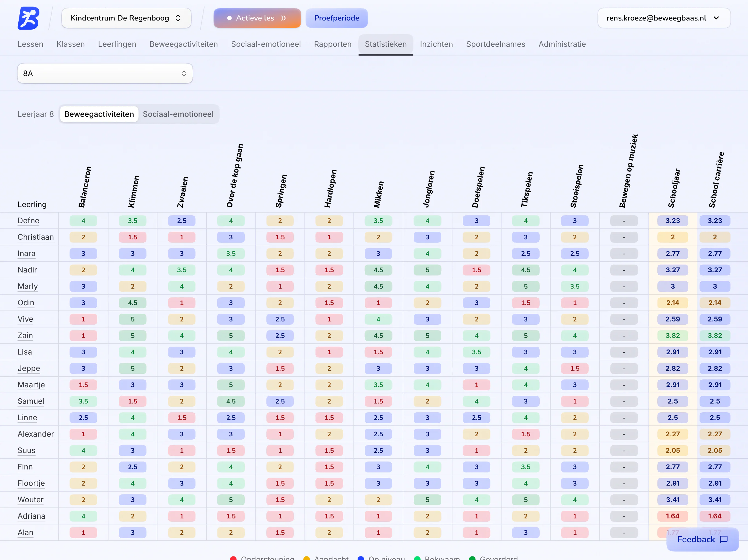The height and width of the screenshot is (560, 748).
Task: Switch to the Inzichten tab
Action: pyautogui.click(x=436, y=44)
